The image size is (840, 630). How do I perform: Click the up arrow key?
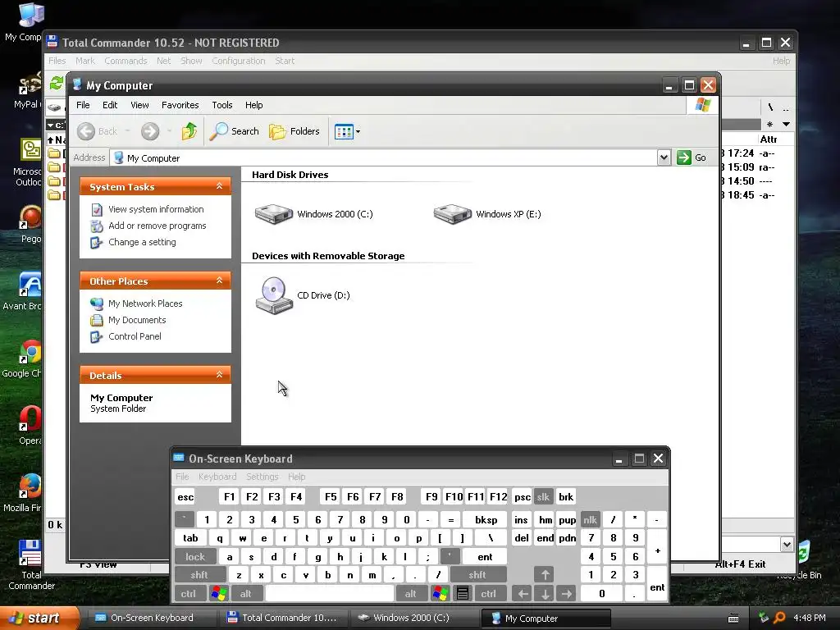(x=545, y=575)
